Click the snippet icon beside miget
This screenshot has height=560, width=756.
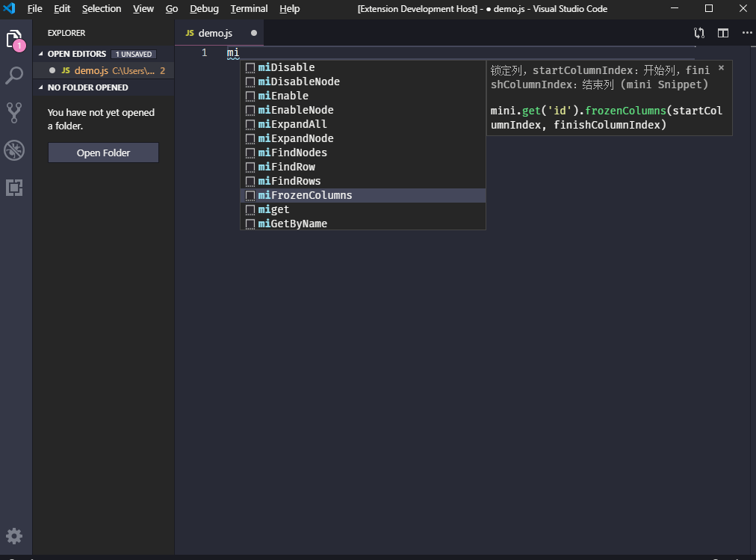pos(250,209)
